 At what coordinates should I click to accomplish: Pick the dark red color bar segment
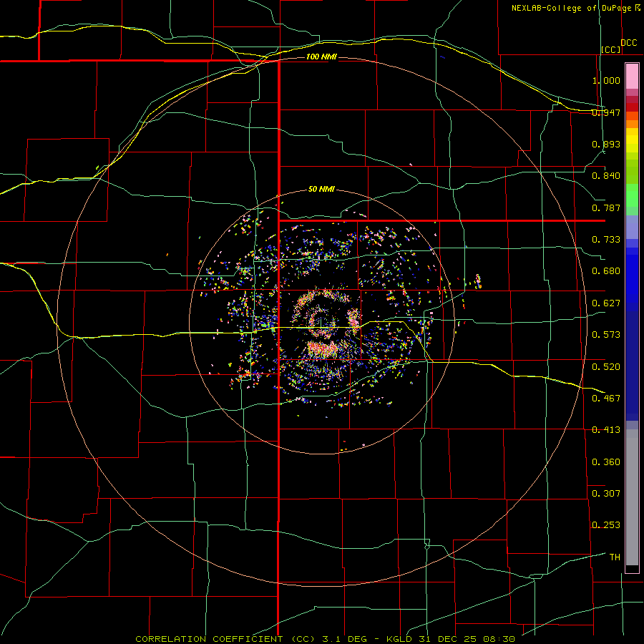pyautogui.click(x=632, y=107)
